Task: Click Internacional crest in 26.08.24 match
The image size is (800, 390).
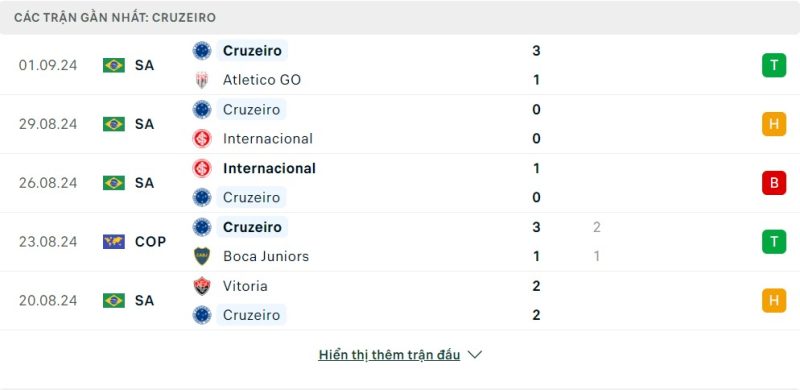Action: click(202, 168)
